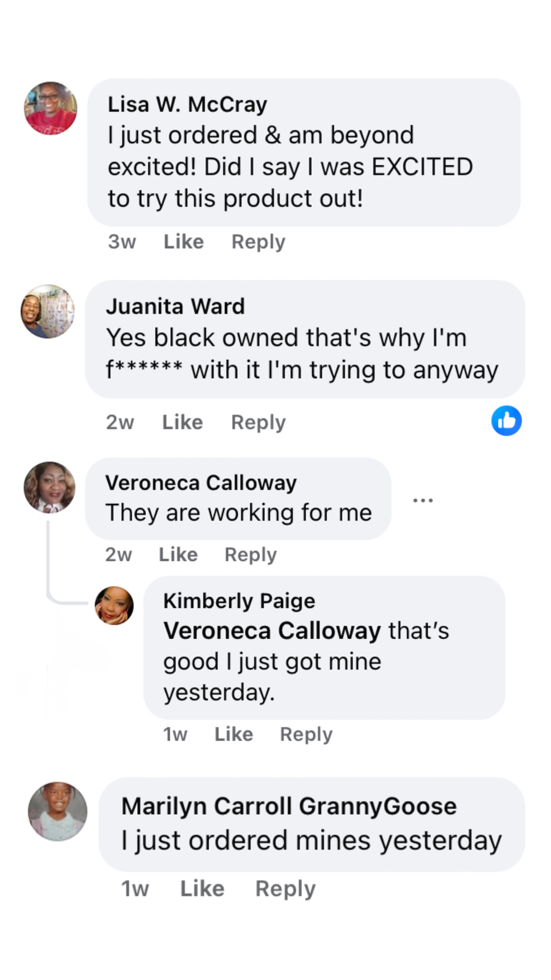Open Marilyn Carroll GrannyGoose's profile picture
This screenshot has width=551, height=980.
click(x=58, y=811)
